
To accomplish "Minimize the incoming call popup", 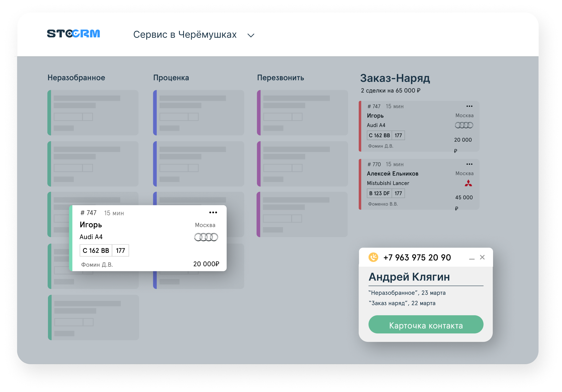I will pyautogui.click(x=472, y=259).
